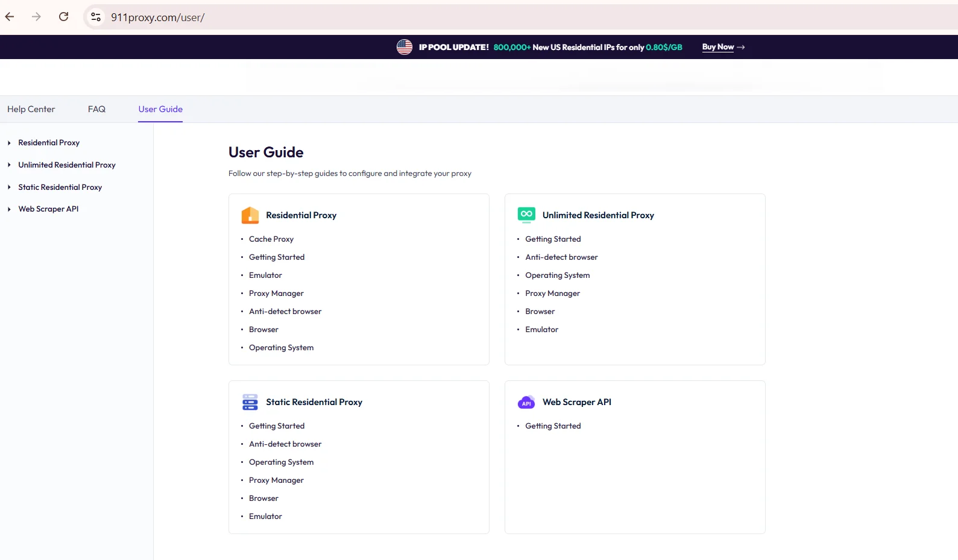Image resolution: width=958 pixels, height=560 pixels.
Task: Open Emulator guide under Residential Proxy card
Action: [x=265, y=275]
